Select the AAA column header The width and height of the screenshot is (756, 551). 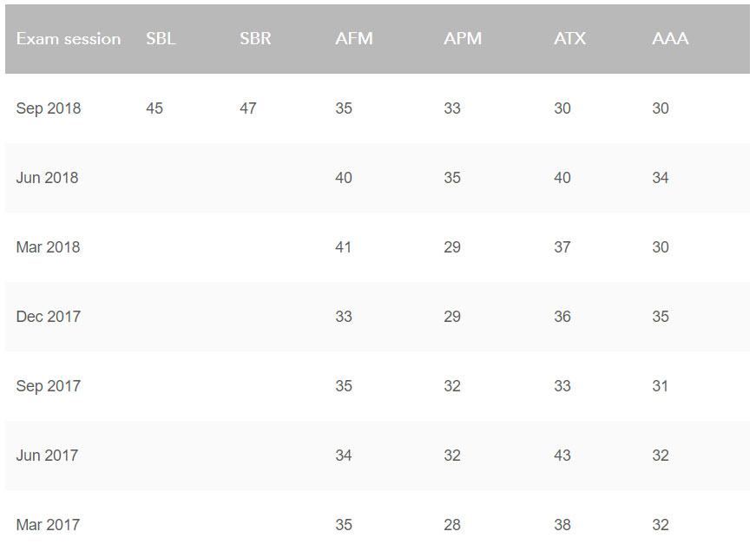point(671,38)
